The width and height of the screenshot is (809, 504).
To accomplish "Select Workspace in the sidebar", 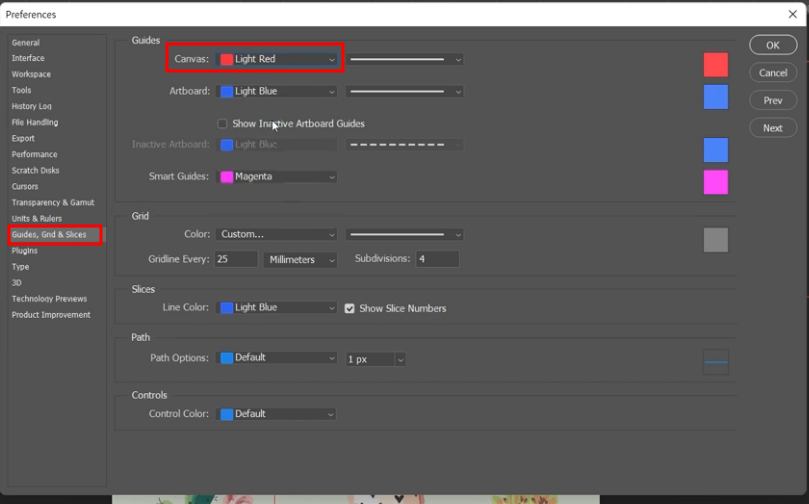I will pos(31,74).
